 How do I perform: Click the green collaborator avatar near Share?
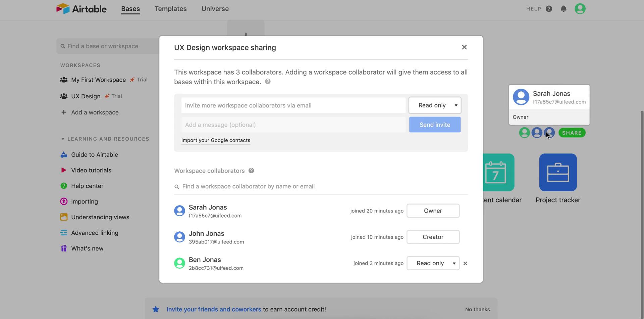[525, 133]
